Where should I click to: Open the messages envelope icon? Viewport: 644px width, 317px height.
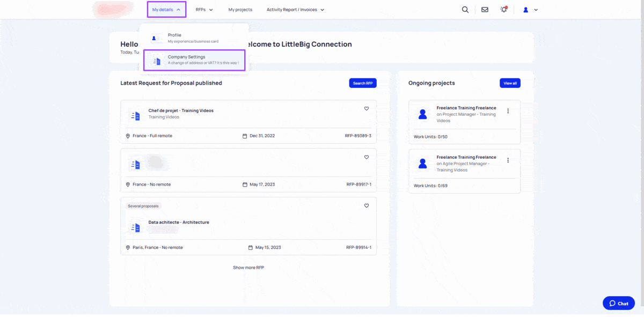point(484,9)
